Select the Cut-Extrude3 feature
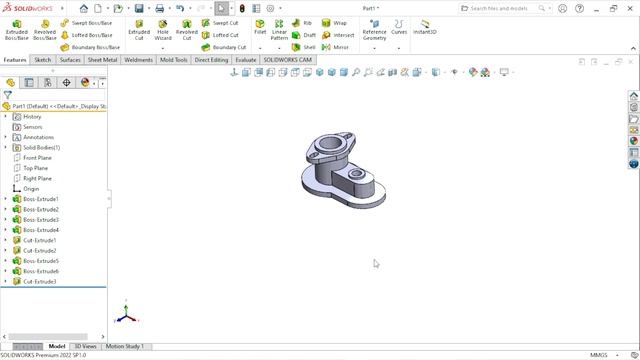Viewport: 640px width, 360px height. coord(34,282)
